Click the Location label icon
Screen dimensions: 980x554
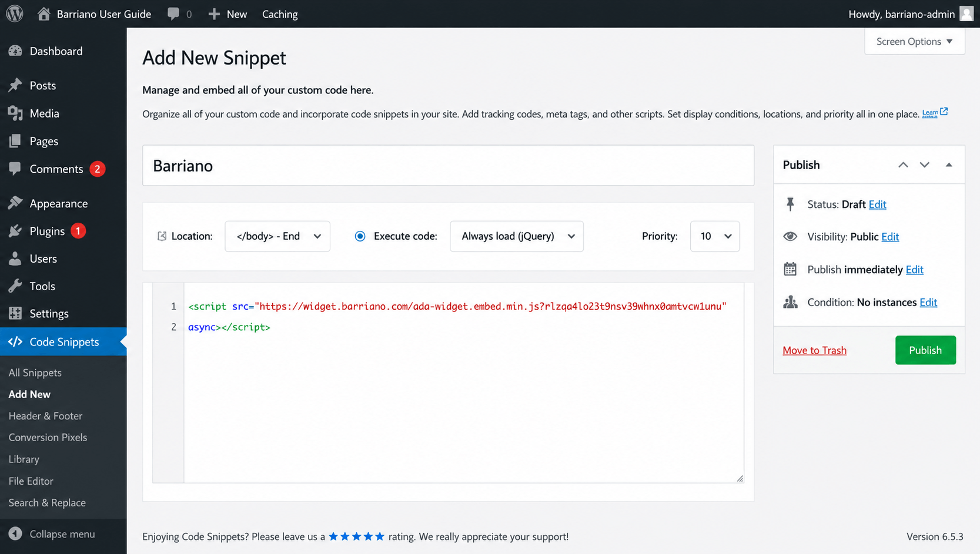point(162,236)
